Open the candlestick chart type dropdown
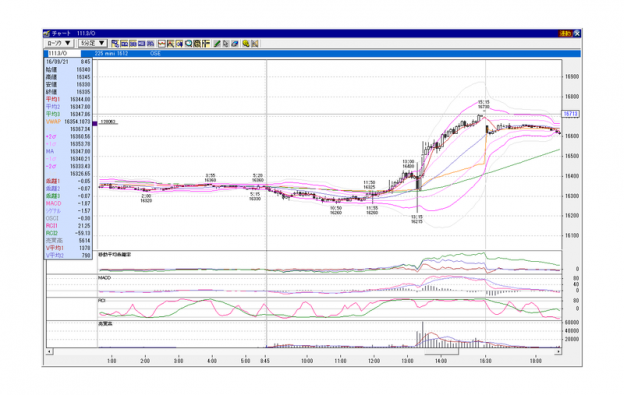 coord(58,43)
